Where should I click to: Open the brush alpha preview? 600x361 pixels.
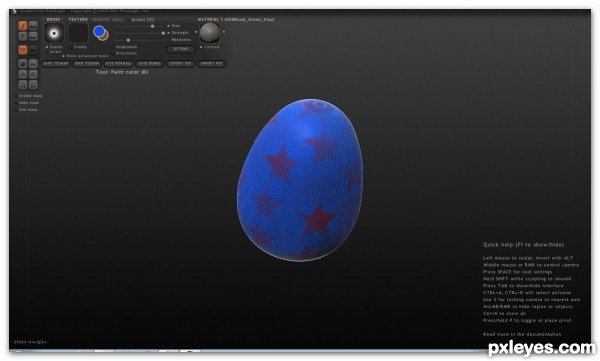click(x=54, y=33)
